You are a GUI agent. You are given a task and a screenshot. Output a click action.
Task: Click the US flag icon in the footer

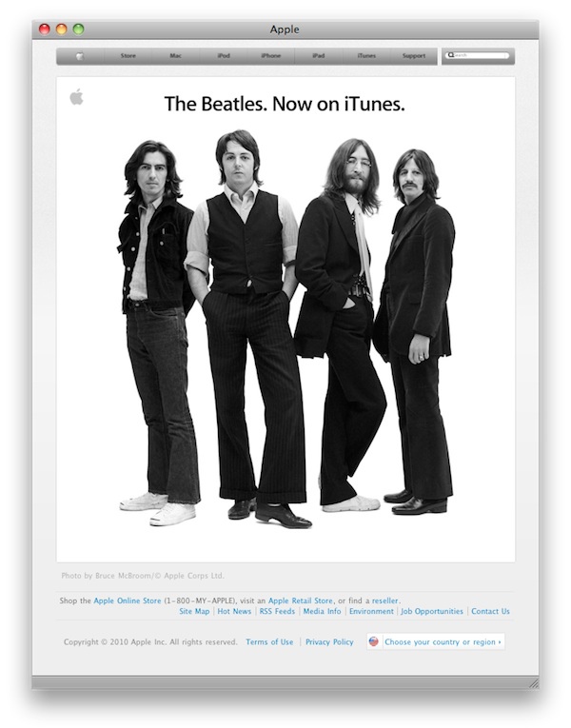click(x=374, y=641)
